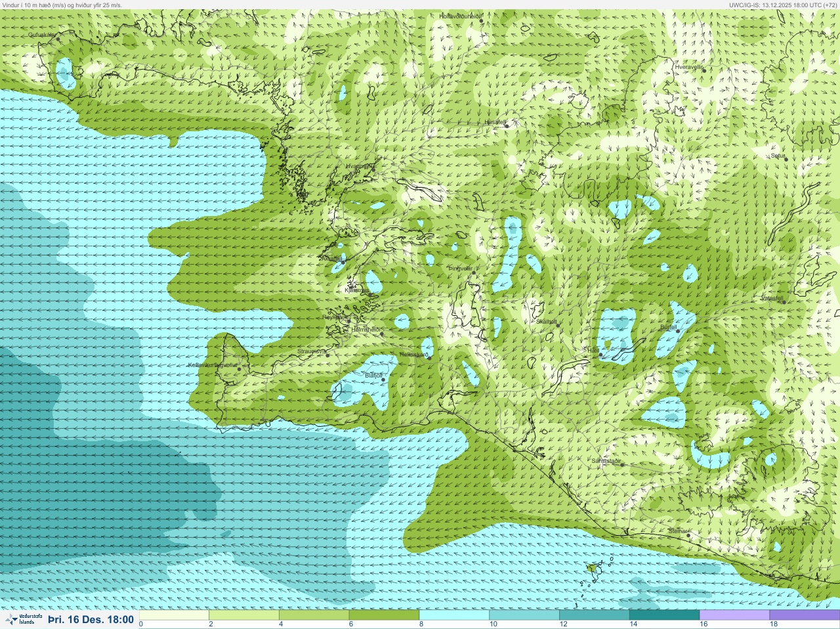Click the Akranes station label

pyautogui.click(x=331, y=258)
